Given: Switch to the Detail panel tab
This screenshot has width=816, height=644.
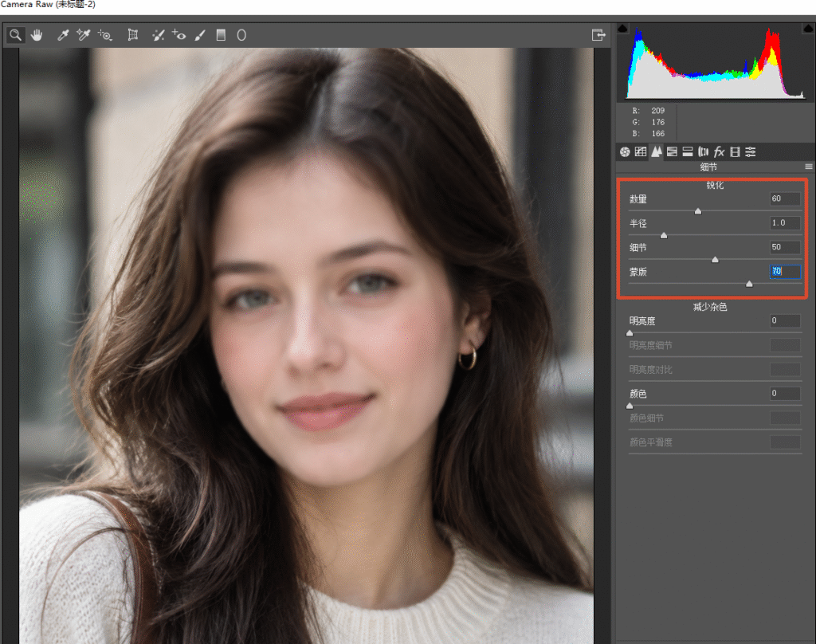Looking at the screenshot, I should 657,151.
